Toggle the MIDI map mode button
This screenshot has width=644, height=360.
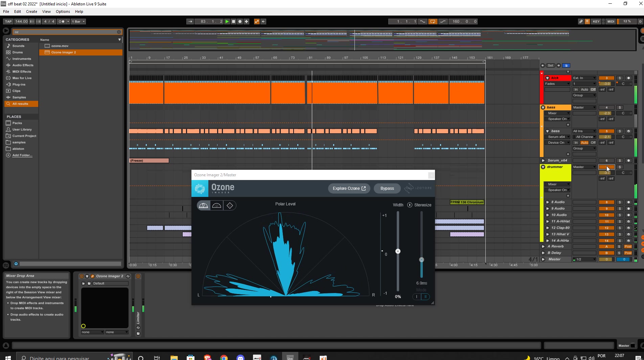[611, 21]
